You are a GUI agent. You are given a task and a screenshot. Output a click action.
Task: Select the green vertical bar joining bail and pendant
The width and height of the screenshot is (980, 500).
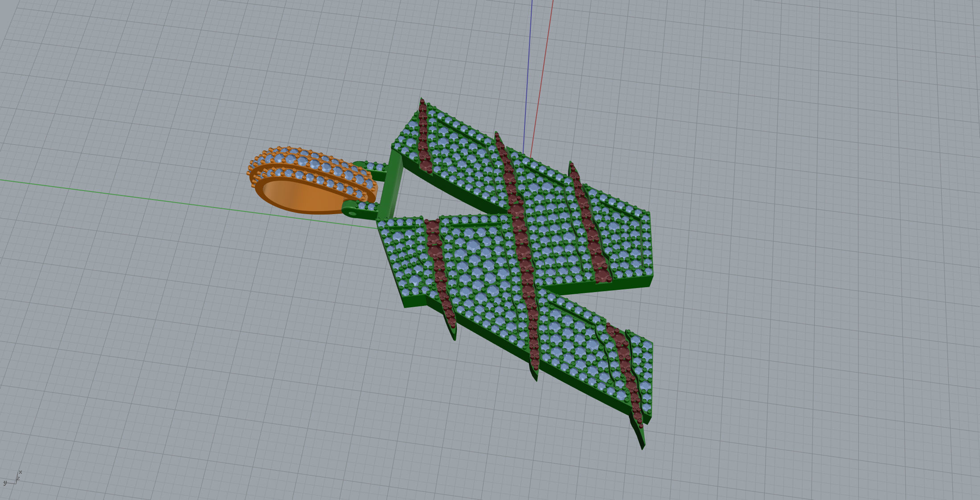tap(391, 185)
